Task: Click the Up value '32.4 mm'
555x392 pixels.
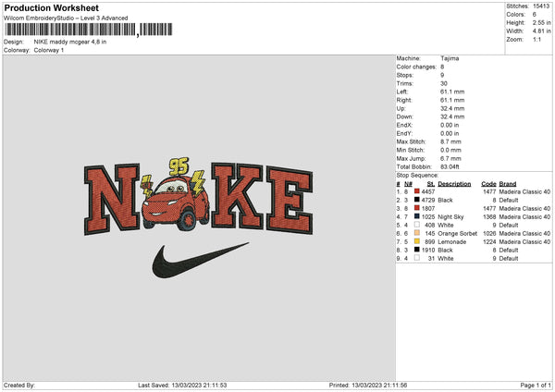Action: pyautogui.click(x=452, y=108)
